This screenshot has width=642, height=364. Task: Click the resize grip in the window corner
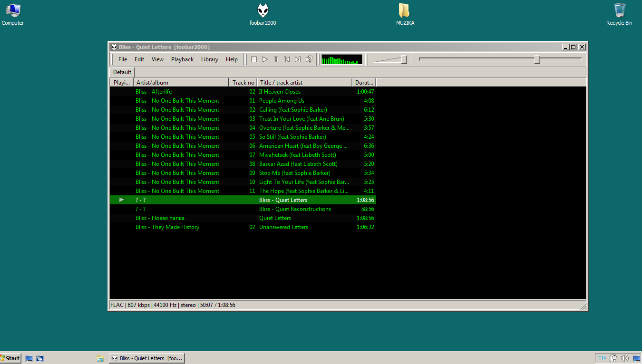(x=583, y=307)
